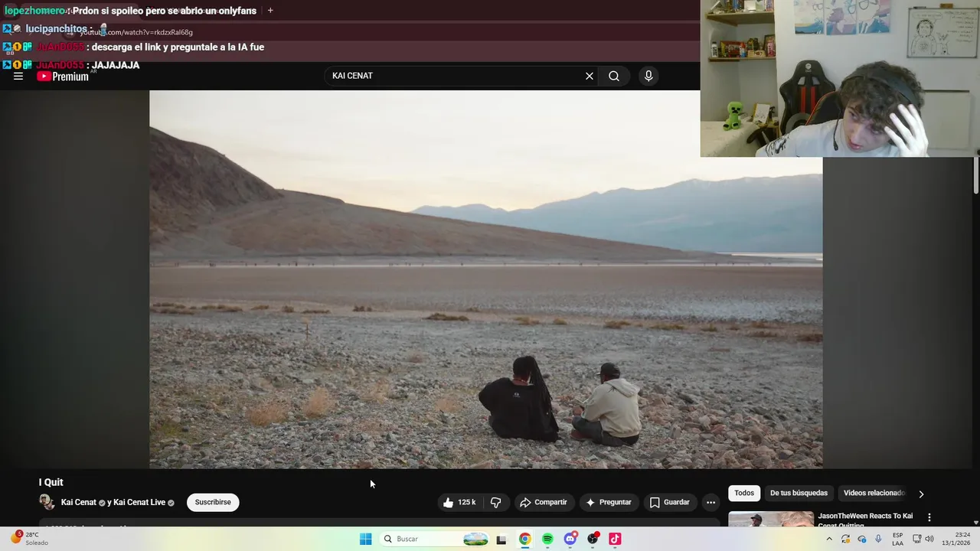Change the ESP LAA input language
Screen dimensions: 980x551
coord(897,539)
